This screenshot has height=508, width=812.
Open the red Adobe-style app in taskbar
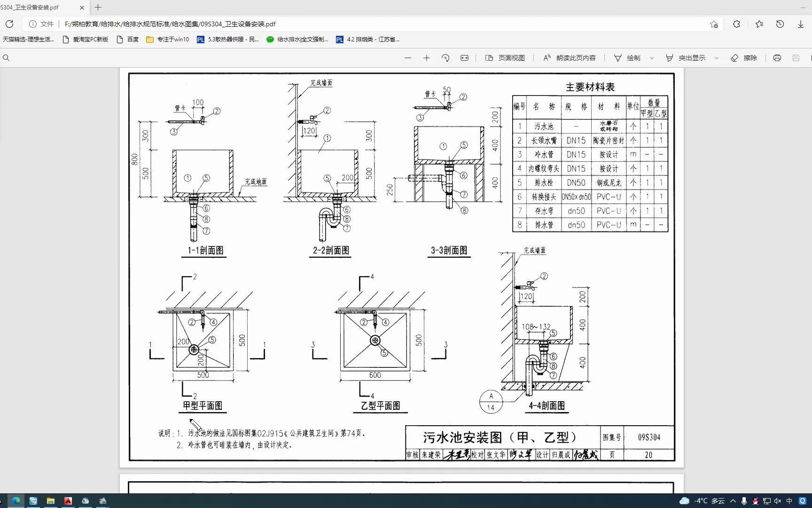68,501
